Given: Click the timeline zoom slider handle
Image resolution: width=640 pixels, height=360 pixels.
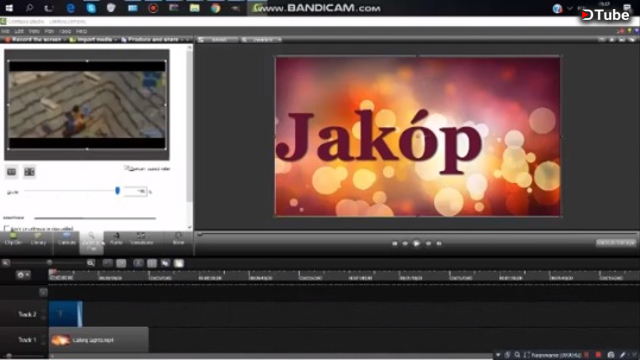Looking at the screenshot, I should (x=49, y=263).
